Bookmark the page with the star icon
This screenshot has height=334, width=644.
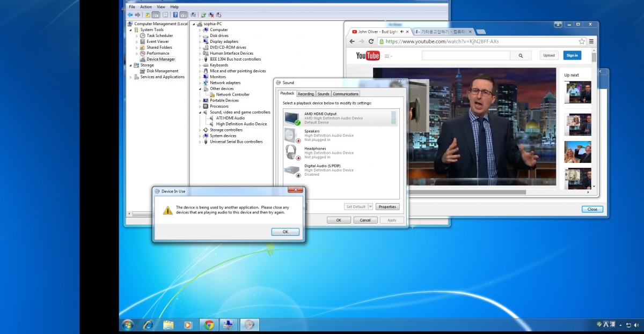(582, 41)
